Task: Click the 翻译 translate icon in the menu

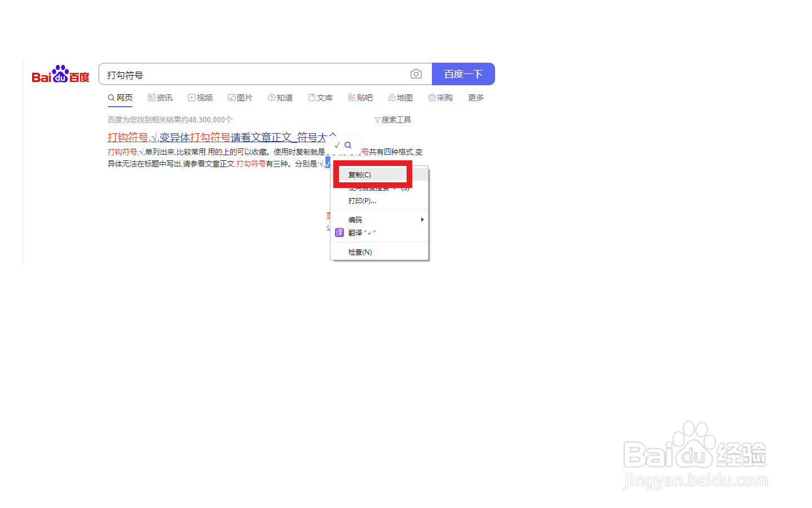Action: 339,232
